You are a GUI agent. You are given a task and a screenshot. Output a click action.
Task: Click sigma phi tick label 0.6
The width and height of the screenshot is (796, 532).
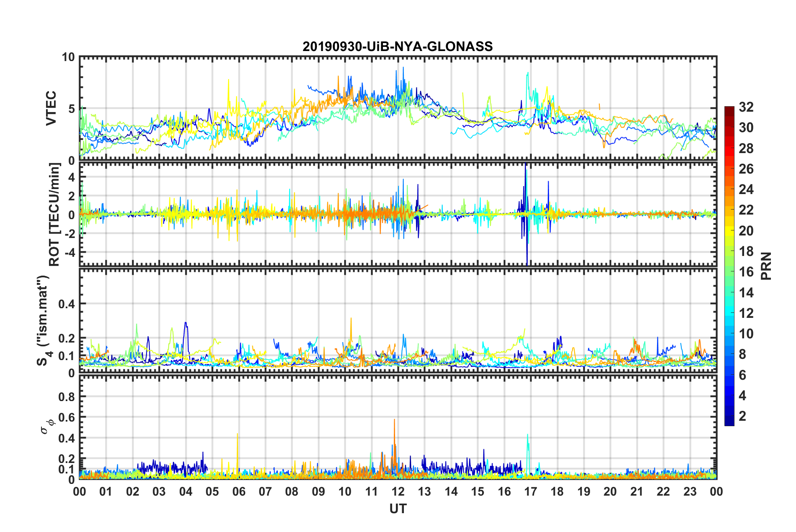point(67,417)
